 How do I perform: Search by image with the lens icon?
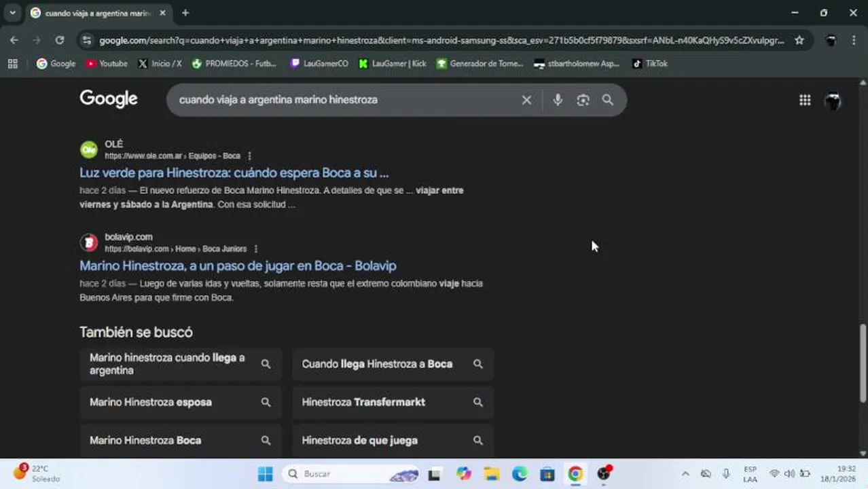click(x=583, y=100)
